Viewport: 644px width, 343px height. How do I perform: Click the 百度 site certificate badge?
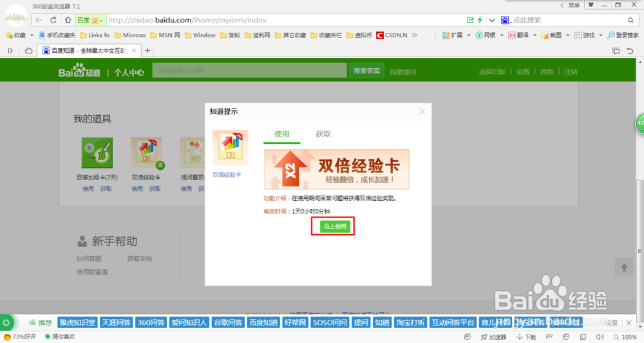point(90,20)
